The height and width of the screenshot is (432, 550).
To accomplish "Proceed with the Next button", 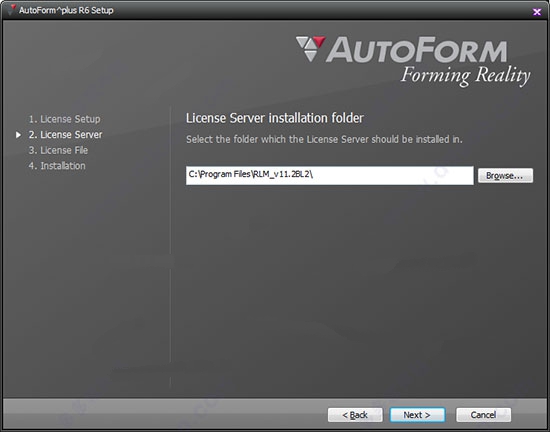I will click(x=417, y=415).
